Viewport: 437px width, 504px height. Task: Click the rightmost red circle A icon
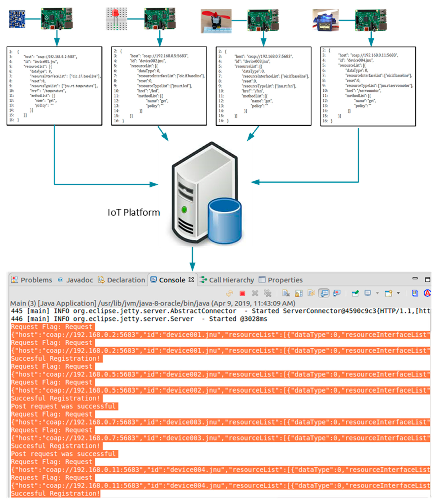tap(427, 293)
